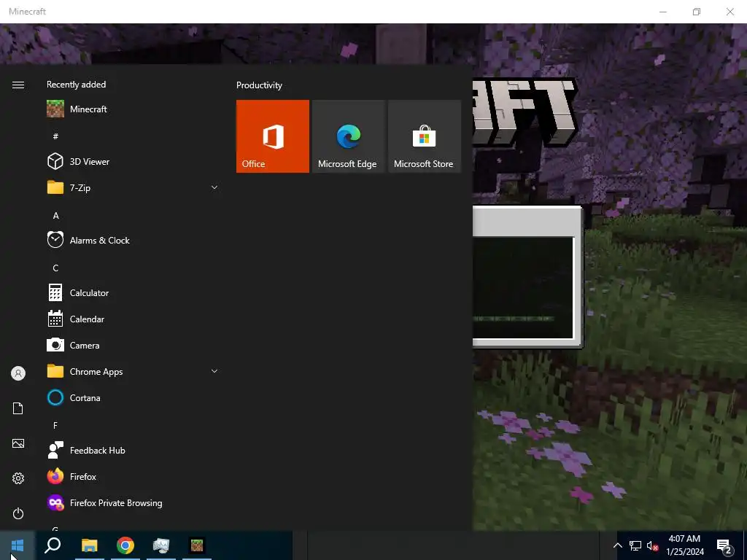The image size is (747, 560).
Task: Open the 7-Zip folder entry
Action: click(132, 187)
